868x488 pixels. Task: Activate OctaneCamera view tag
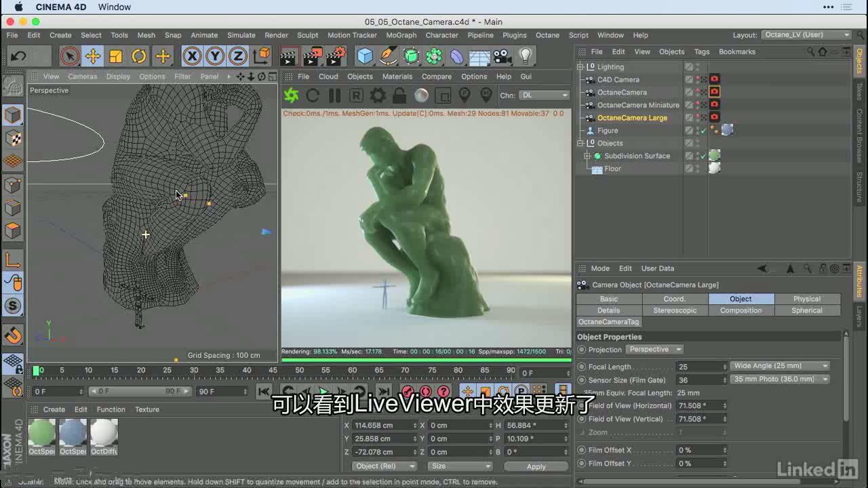pyautogui.click(x=714, y=92)
